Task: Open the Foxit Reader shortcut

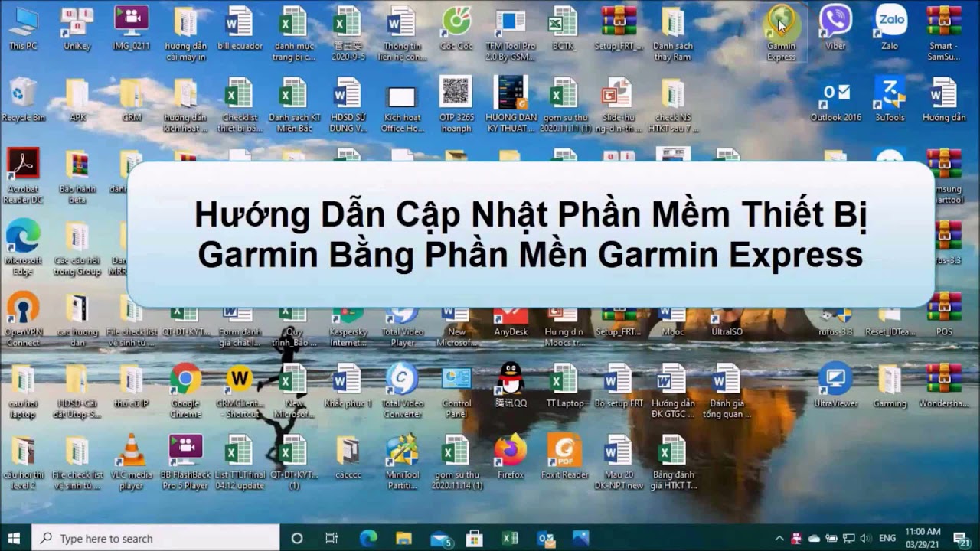Action: click(564, 457)
